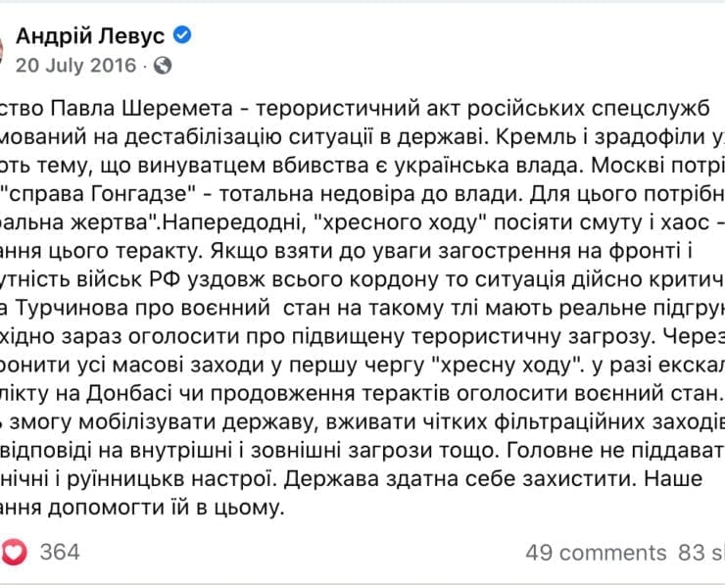Click the heart love reaction icon
The height and width of the screenshot is (588, 725).
tap(14, 552)
